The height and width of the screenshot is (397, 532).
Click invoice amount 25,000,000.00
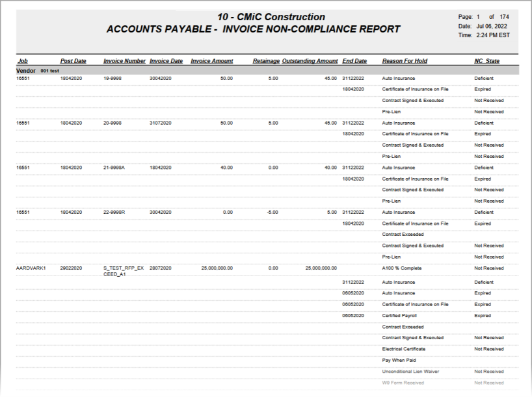(217, 268)
